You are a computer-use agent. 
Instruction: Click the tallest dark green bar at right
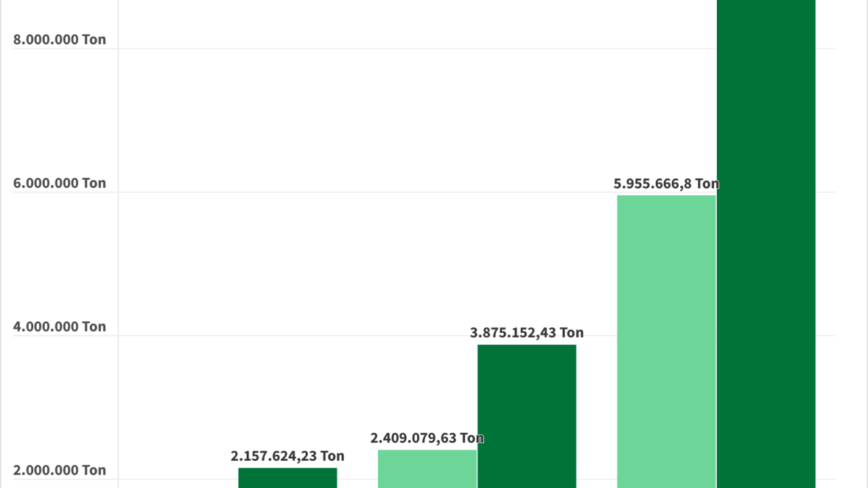(766, 244)
